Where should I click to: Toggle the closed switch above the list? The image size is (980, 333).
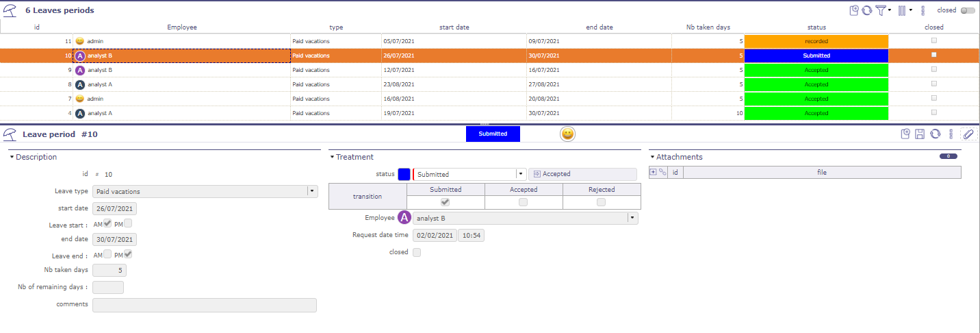968,10
